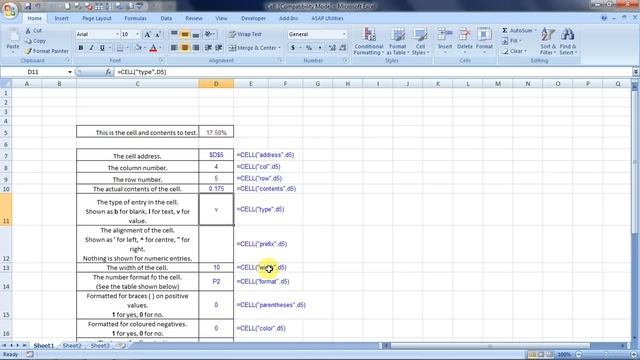Click the Select All corner button
Image resolution: width=640 pixels, height=360 pixels.
[x=6, y=84]
